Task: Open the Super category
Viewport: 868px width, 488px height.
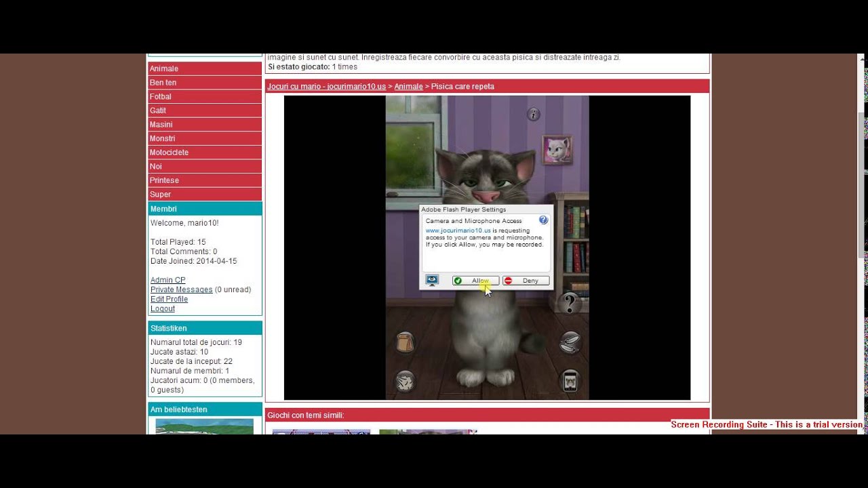Action: click(x=205, y=195)
